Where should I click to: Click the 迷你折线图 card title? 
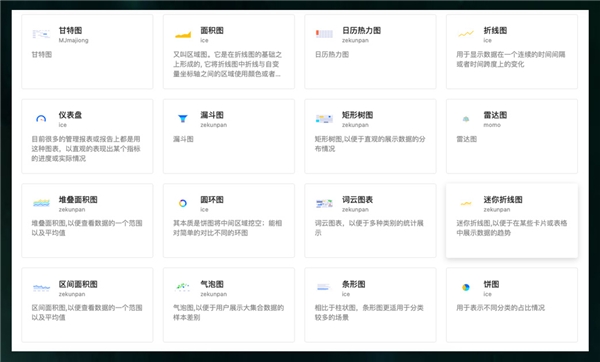[x=503, y=199]
